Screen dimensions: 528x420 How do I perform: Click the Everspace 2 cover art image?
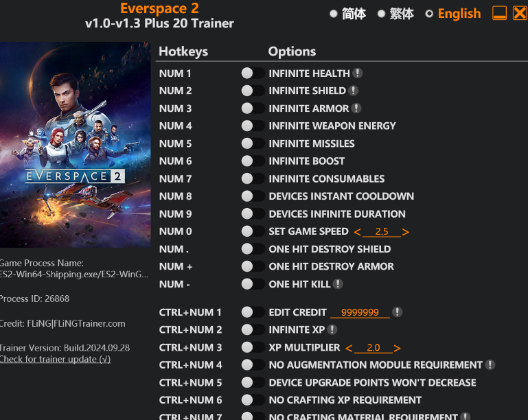(x=75, y=145)
